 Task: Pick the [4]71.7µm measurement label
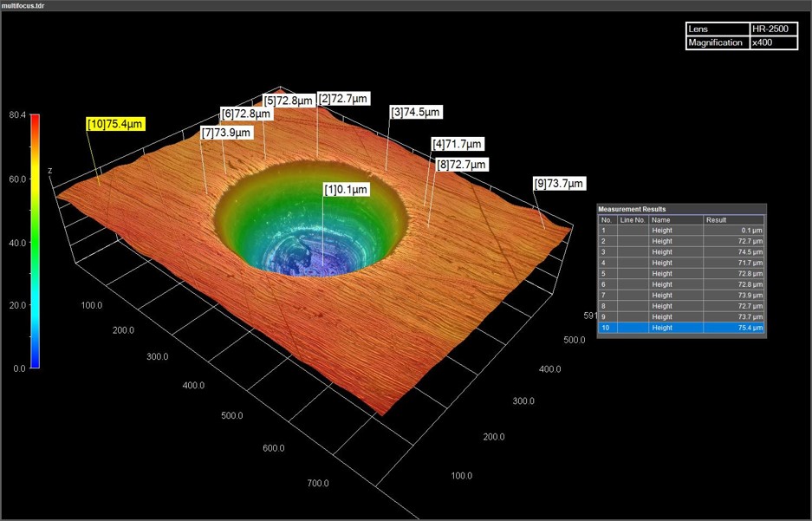point(457,144)
